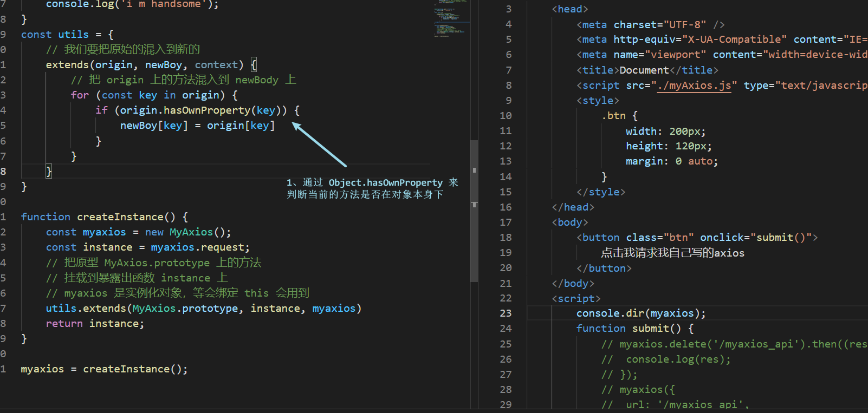Click the closing </button> tag
868x413 pixels.
[x=604, y=268]
